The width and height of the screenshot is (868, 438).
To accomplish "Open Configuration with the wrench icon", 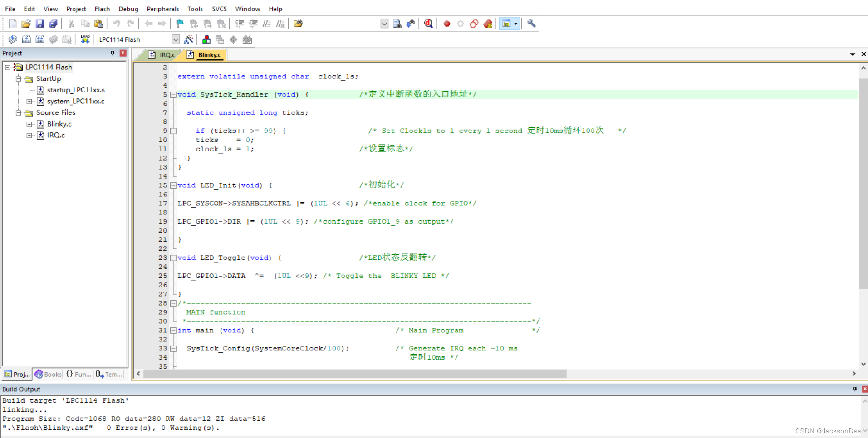I will [x=531, y=24].
